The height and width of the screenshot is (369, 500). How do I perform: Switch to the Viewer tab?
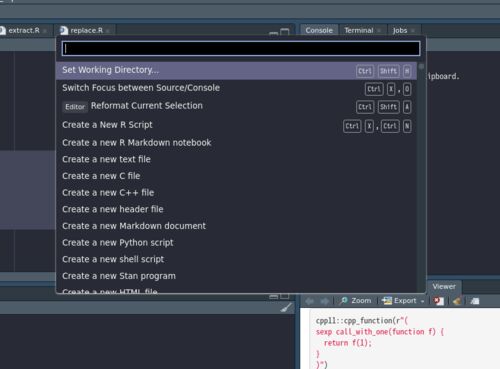[x=444, y=286]
